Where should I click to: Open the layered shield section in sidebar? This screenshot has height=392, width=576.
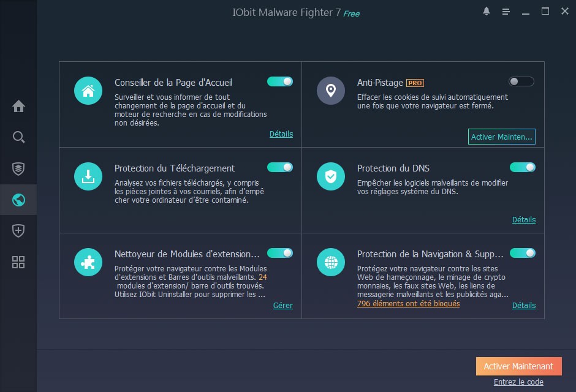[18, 169]
